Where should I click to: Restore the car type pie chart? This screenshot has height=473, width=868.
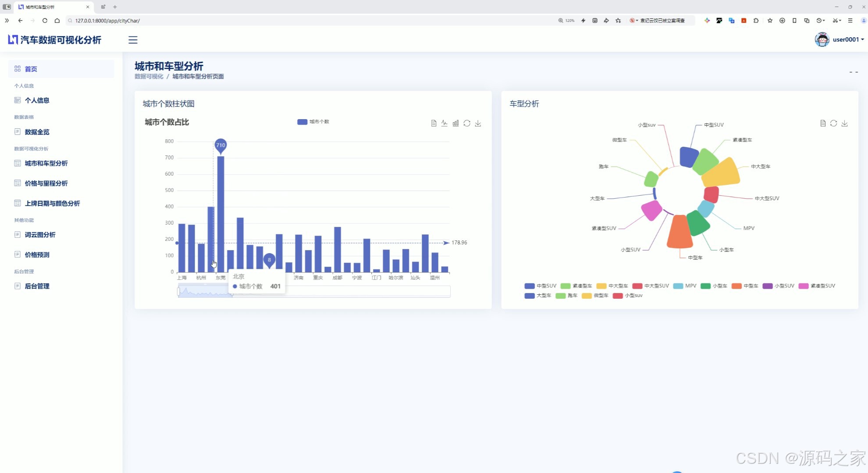(833, 124)
